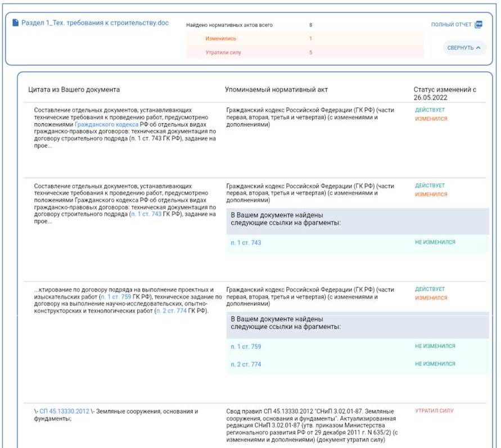Open п. 1 ст. 743 link inside the quoted text
Screen dimensions: 501x448
coord(146,214)
